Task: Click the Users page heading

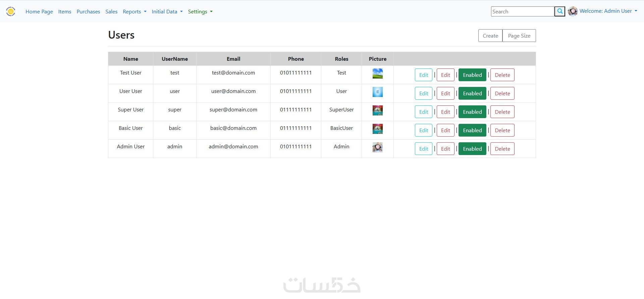Action: pos(121,35)
